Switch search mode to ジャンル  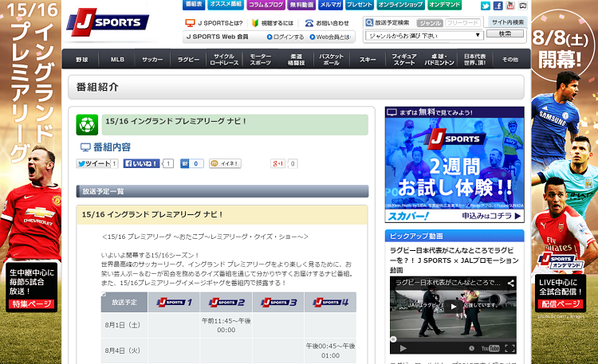coord(430,23)
